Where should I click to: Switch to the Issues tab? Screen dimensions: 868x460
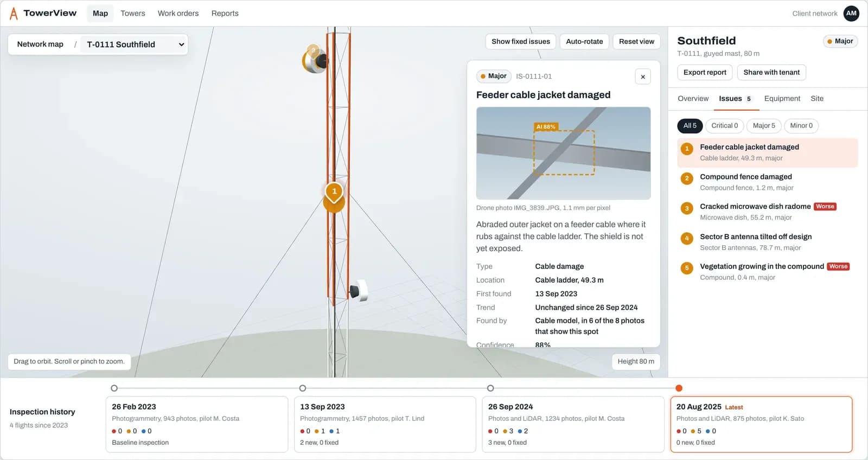point(736,99)
